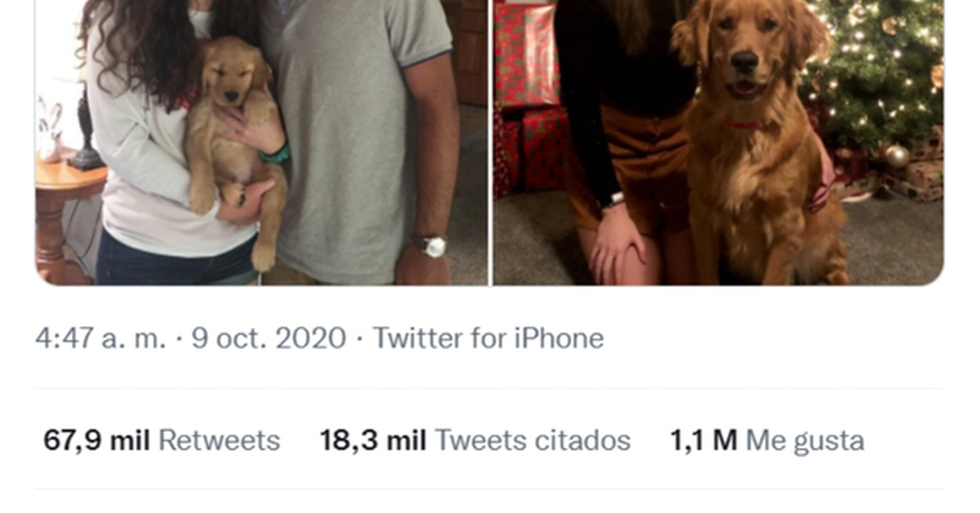
Task: Open the Tweets citados list
Action: pyautogui.click(x=533, y=440)
